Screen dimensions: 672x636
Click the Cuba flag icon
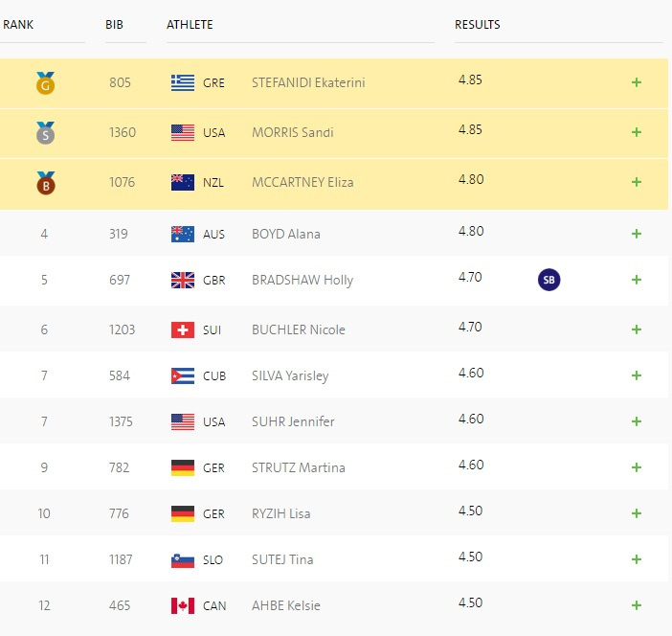[182, 375]
